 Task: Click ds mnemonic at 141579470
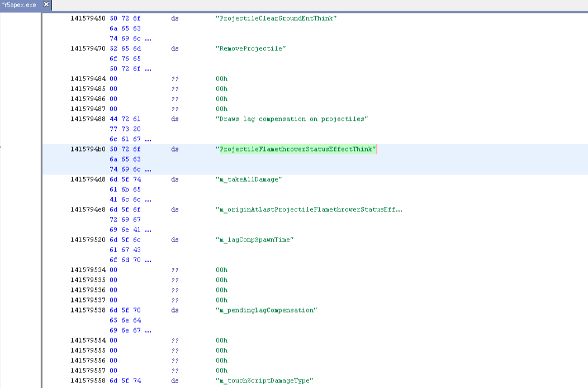point(175,49)
